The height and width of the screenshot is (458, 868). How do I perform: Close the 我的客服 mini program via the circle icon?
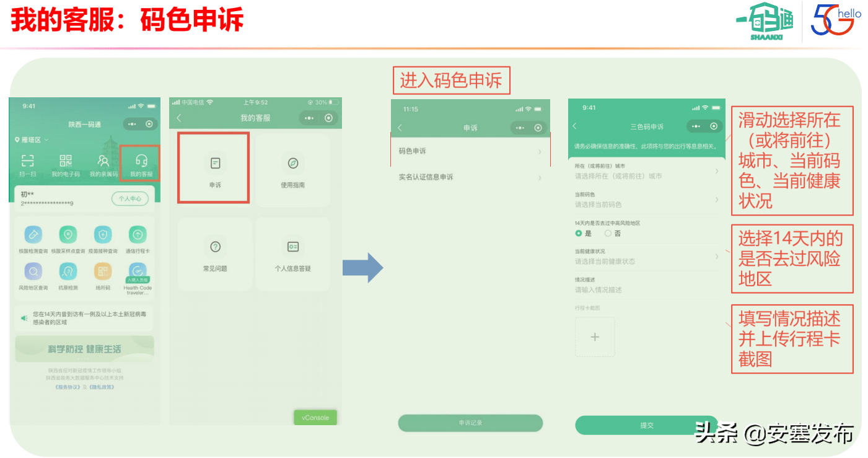click(x=328, y=118)
